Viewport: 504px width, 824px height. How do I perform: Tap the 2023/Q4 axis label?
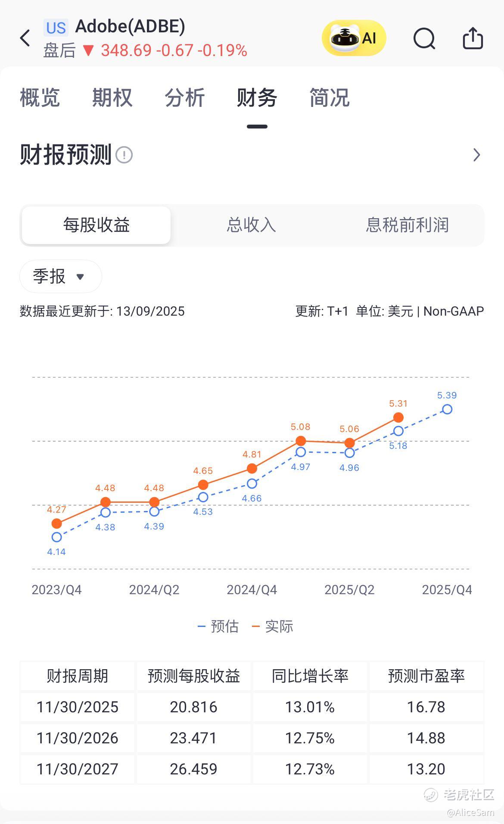(56, 589)
